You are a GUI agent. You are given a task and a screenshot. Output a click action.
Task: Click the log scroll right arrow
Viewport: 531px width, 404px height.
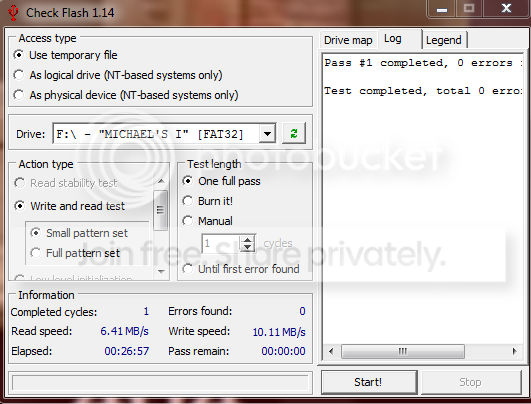[x=514, y=351]
